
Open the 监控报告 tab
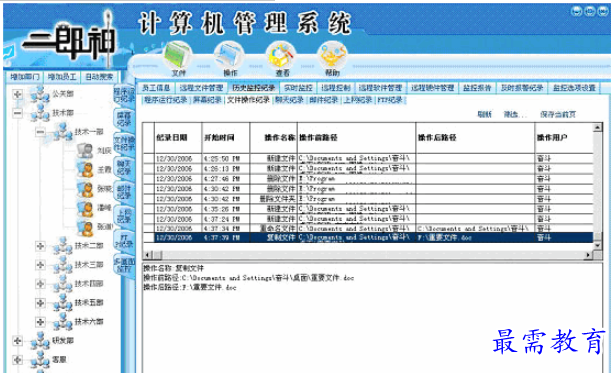click(477, 88)
